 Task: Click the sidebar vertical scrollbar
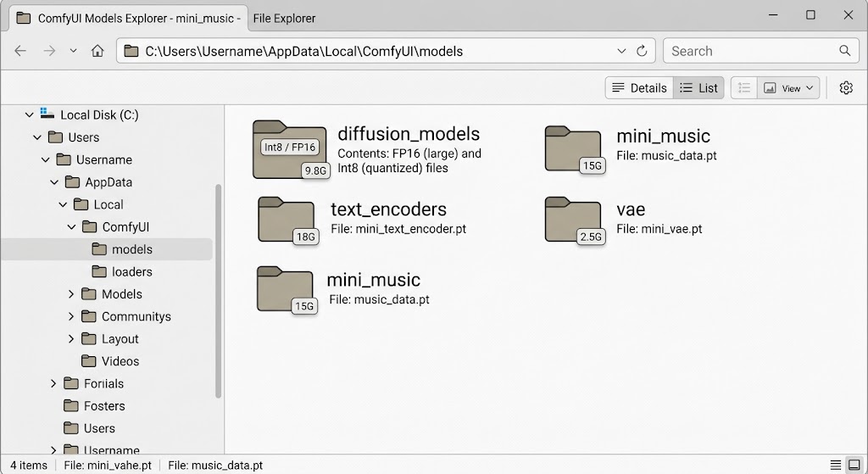point(218,291)
